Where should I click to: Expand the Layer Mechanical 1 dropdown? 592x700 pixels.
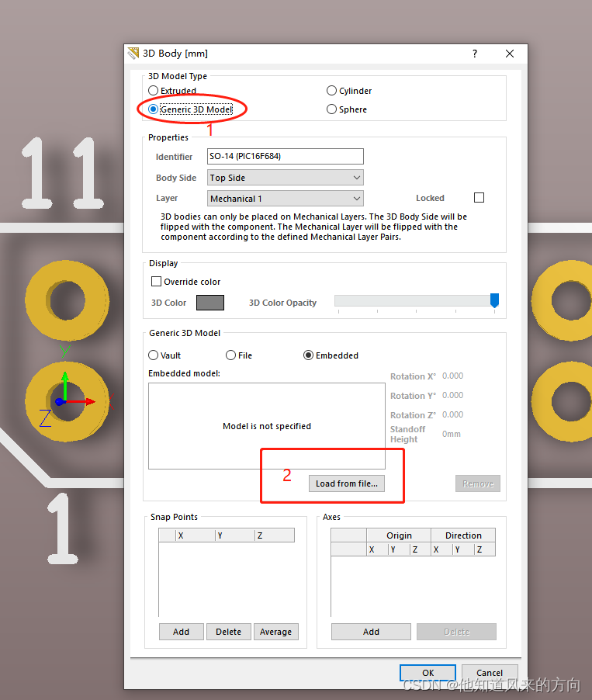(285, 199)
